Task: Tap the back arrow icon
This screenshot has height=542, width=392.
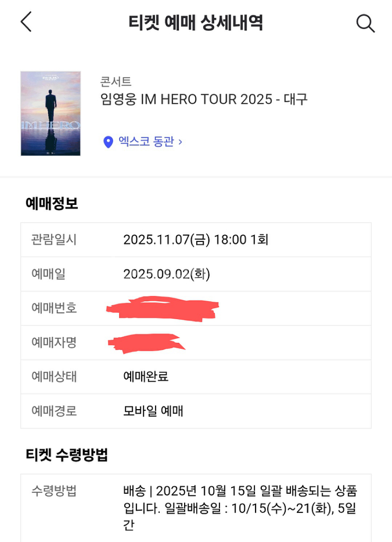Action: [26, 22]
